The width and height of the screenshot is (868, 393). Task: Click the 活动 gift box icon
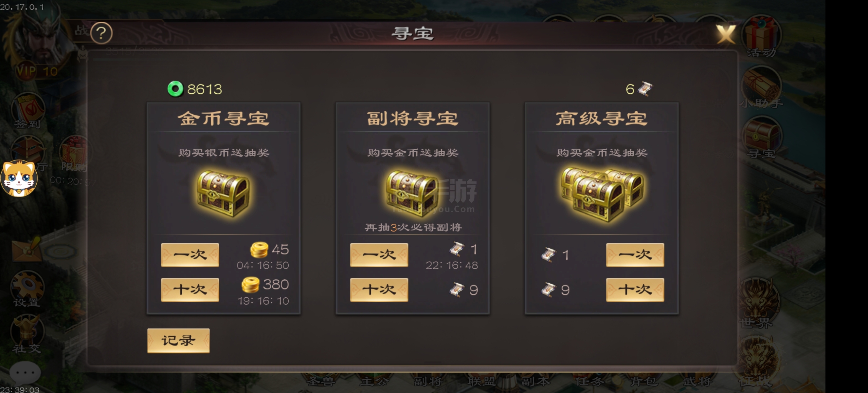(762, 36)
